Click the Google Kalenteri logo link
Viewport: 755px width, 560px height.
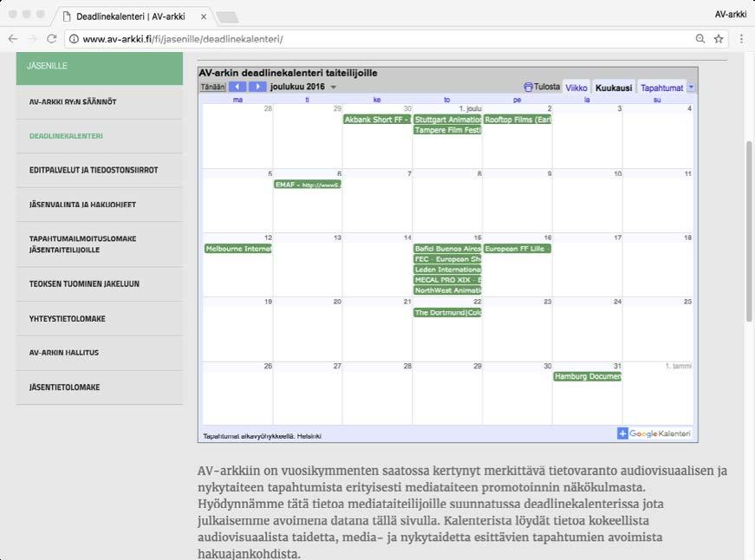tap(660, 433)
